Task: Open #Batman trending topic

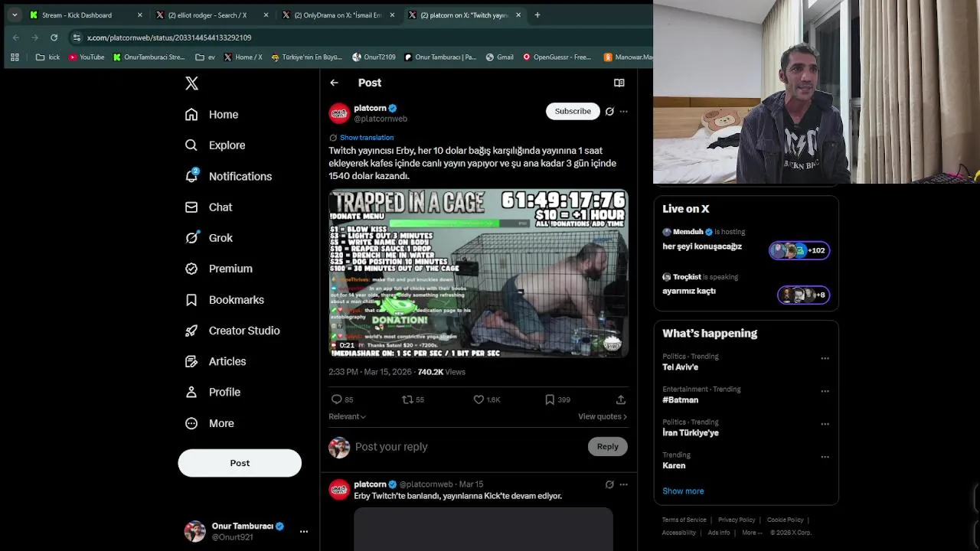Action: (x=680, y=400)
